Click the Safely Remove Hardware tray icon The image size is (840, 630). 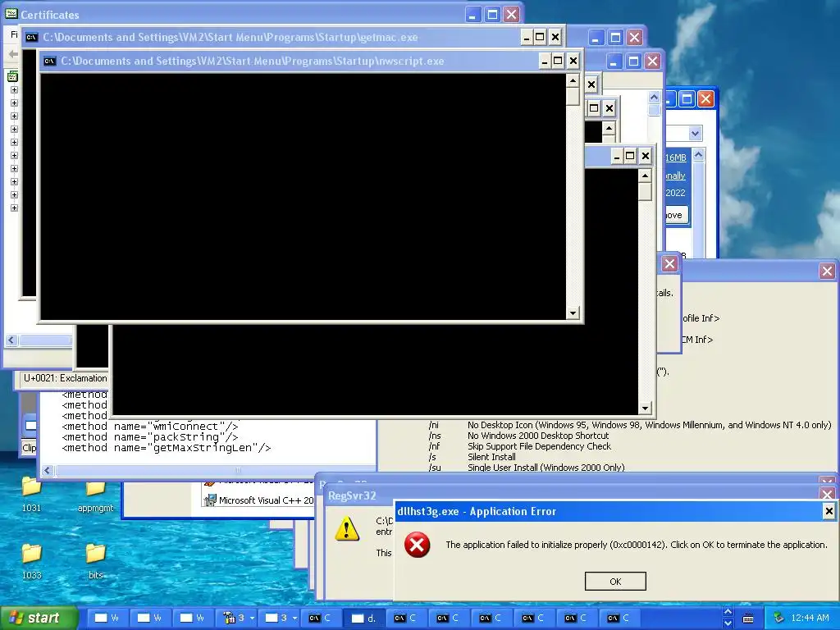778,619
